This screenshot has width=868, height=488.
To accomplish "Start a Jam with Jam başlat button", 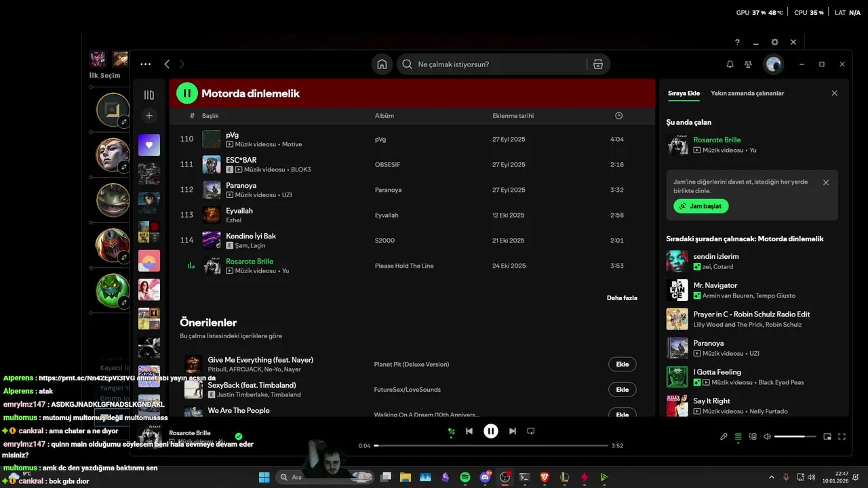I will pyautogui.click(x=701, y=206).
